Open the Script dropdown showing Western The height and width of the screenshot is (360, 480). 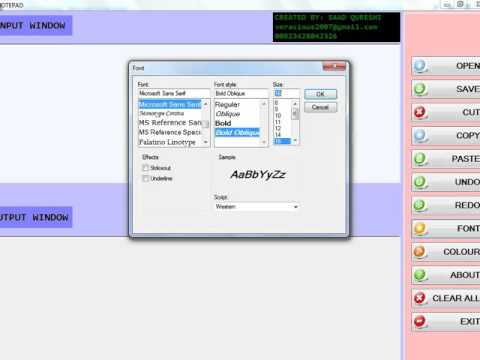(x=256, y=207)
